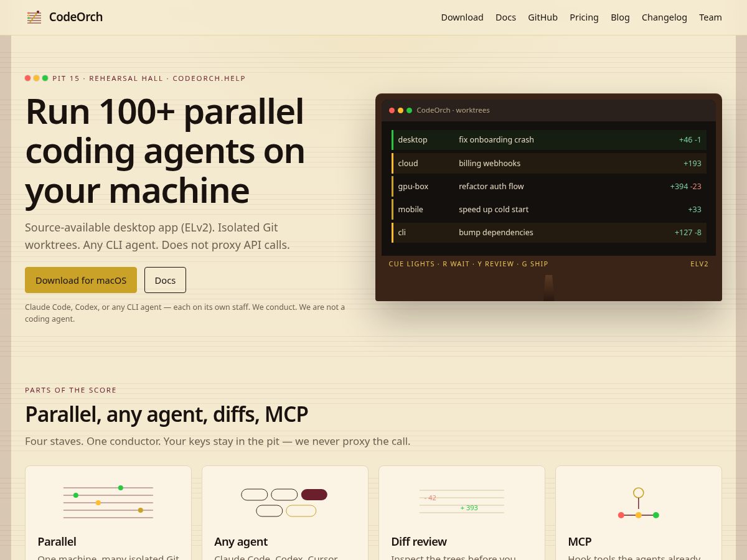Click the CodeOrch brand name

76,17
